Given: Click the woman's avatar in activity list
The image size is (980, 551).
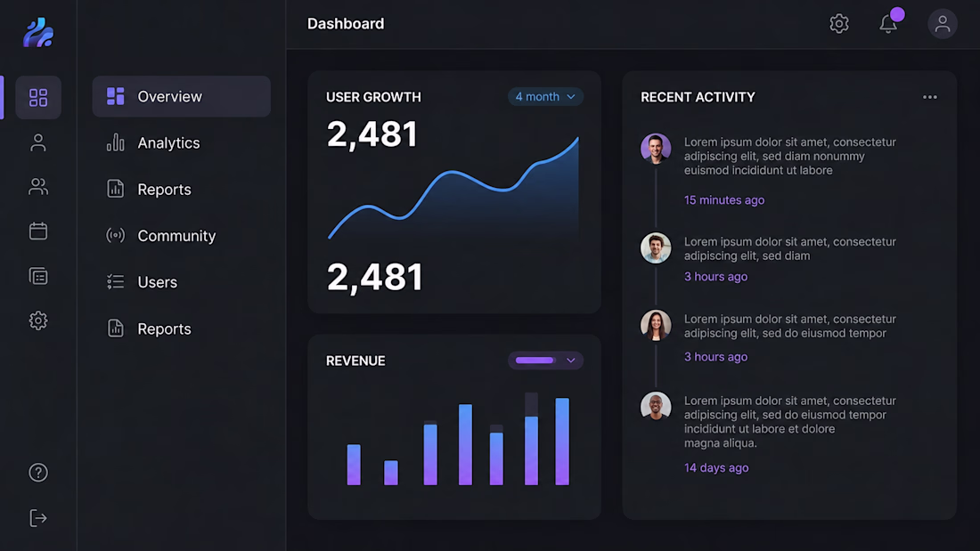Looking at the screenshot, I should (656, 326).
